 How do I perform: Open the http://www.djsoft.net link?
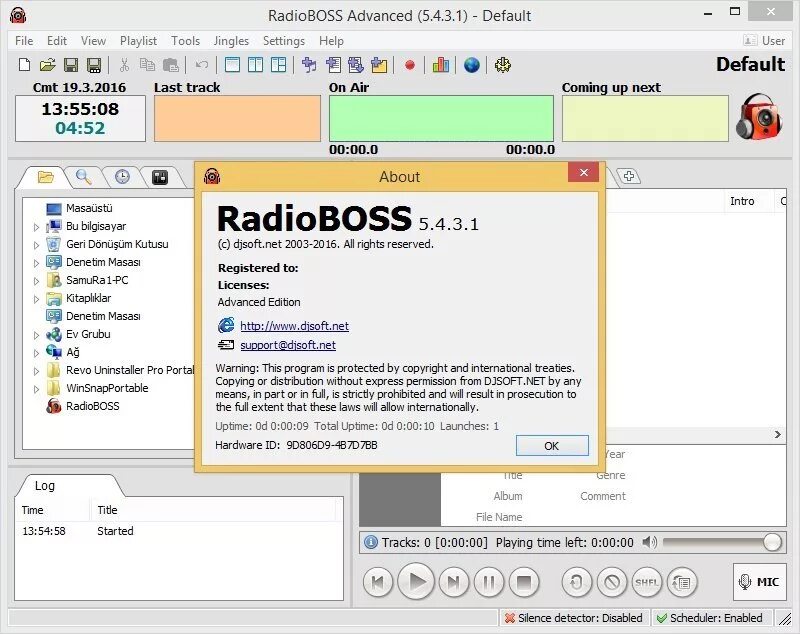[294, 326]
